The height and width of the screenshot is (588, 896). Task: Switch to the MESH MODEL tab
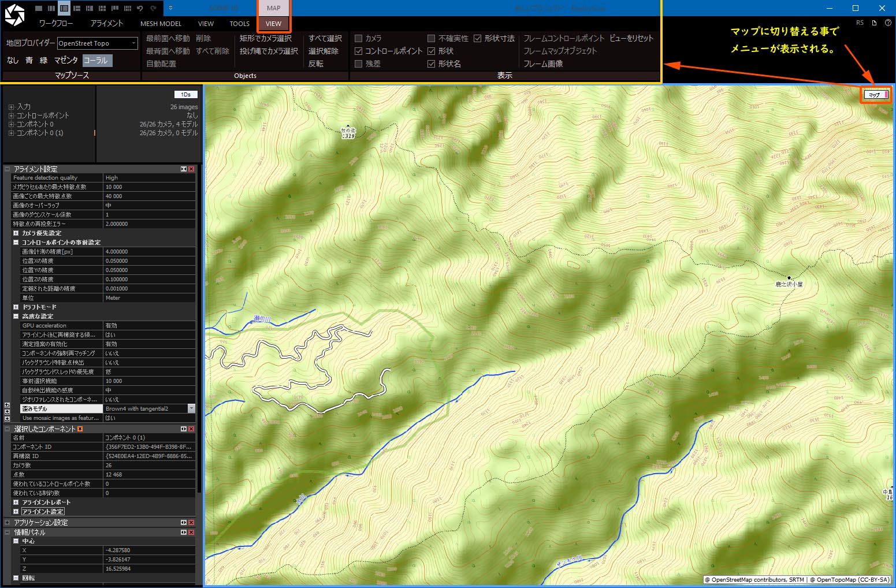pos(161,24)
